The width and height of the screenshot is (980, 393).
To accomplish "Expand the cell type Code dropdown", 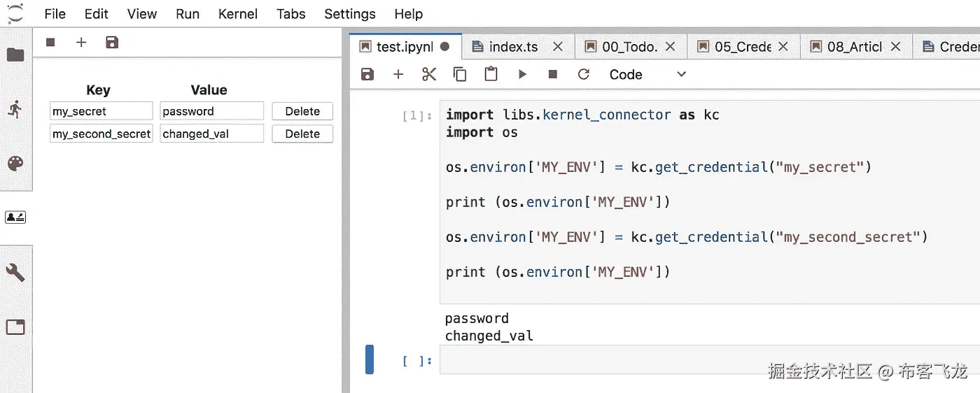I will [x=647, y=74].
